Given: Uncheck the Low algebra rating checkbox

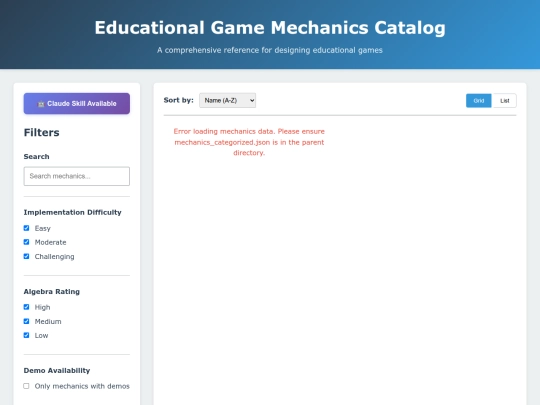Looking at the screenshot, I should [27, 335].
